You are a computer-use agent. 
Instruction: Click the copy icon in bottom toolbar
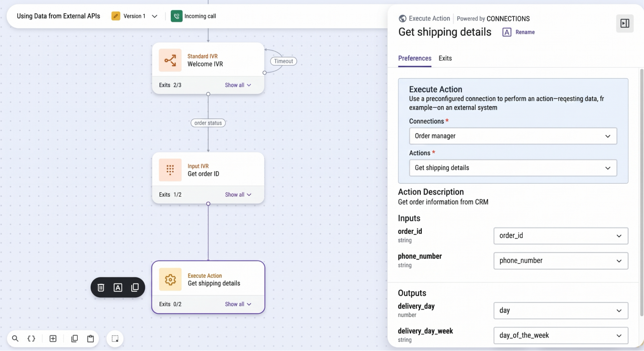(74, 338)
